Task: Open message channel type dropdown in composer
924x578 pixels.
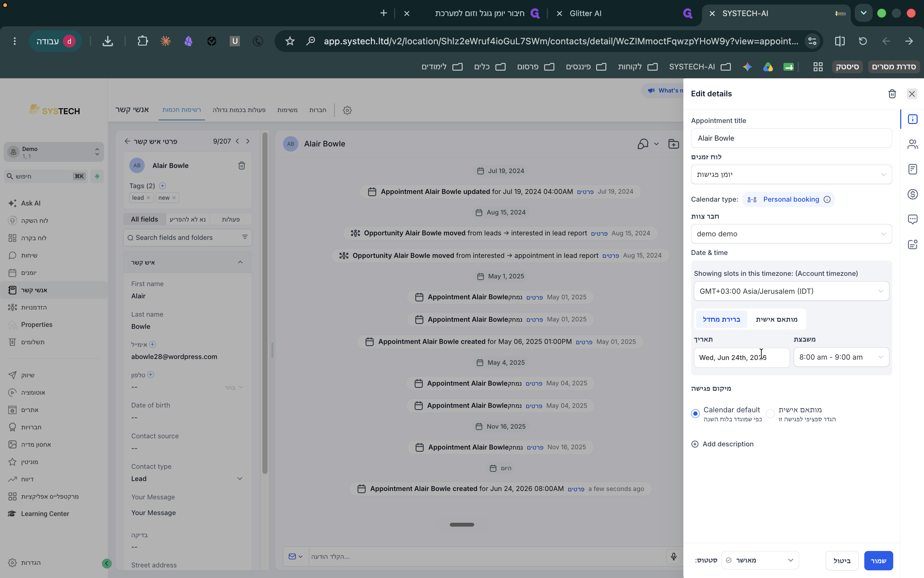Action: (295, 556)
